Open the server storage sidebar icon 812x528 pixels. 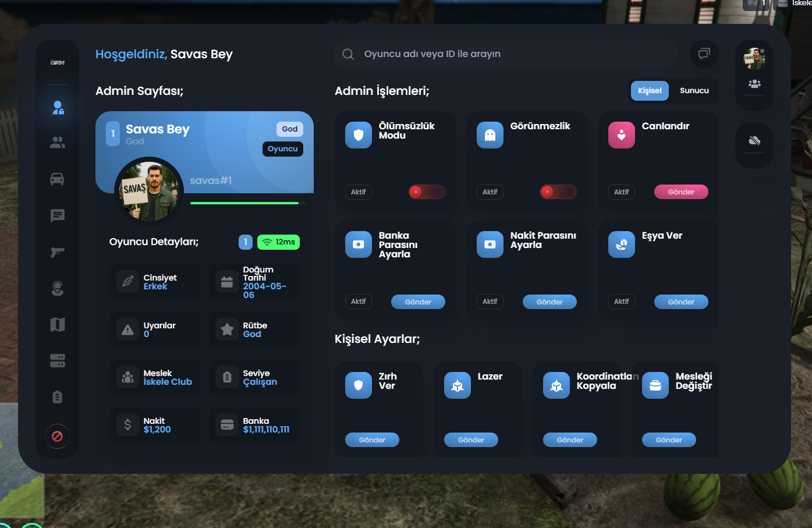pyautogui.click(x=58, y=361)
